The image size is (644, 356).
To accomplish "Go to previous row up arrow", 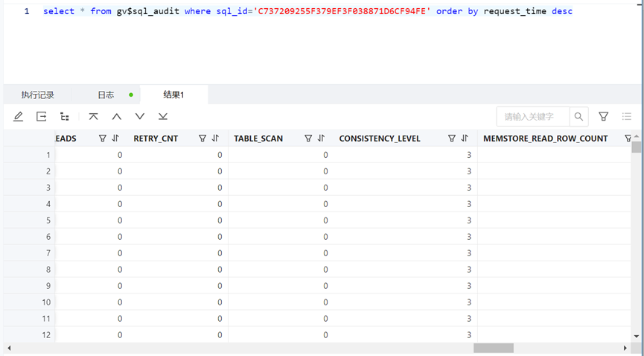I will coord(117,117).
